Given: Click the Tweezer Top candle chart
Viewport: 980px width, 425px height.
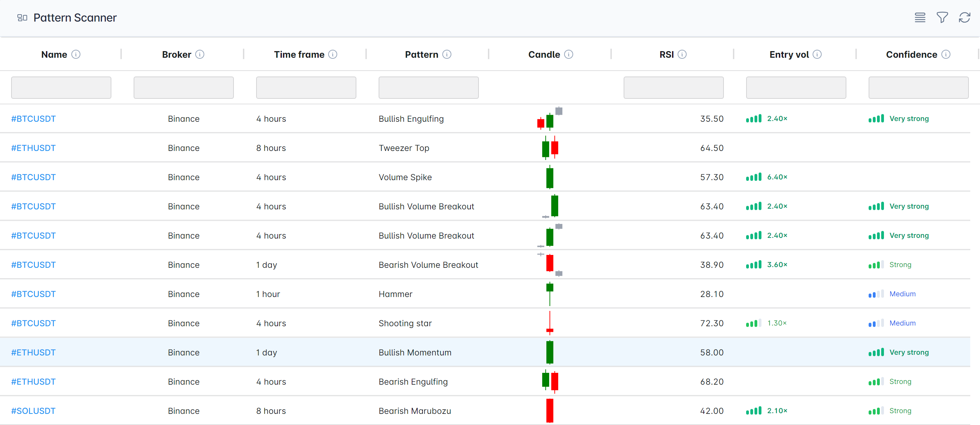Looking at the screenshot, I should [x=550, y=147].
